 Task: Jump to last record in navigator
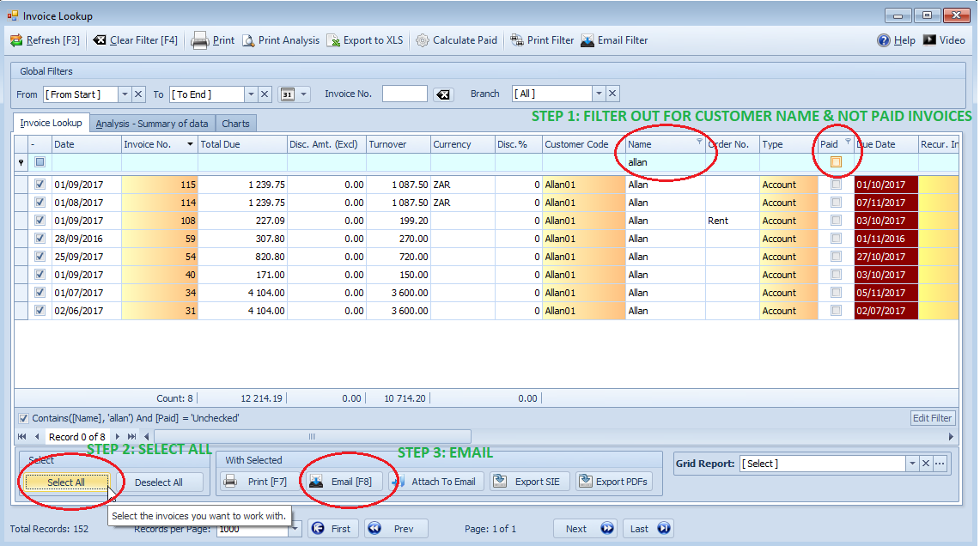(132, 437)
